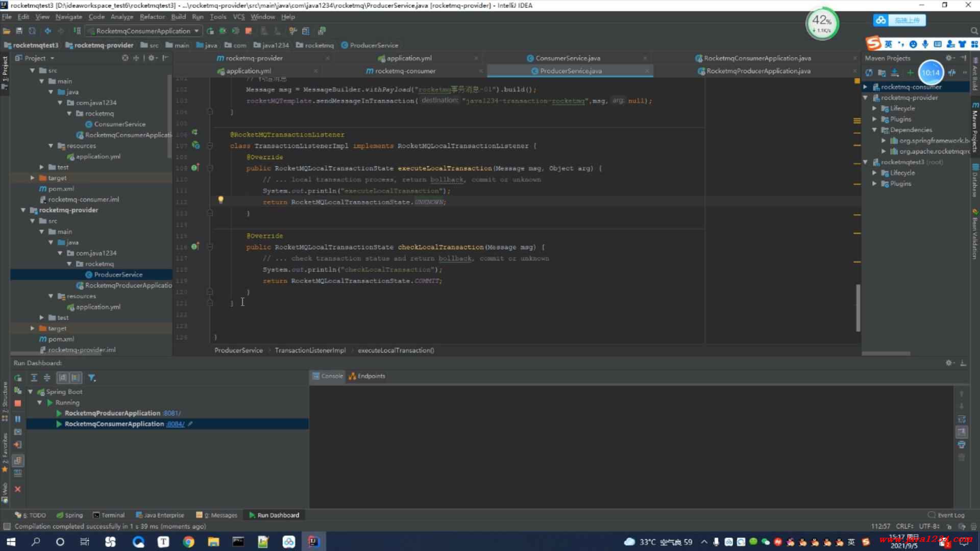
Task: Click the editor vertical scrollbar thumb
Action: (x=857, y=308)
